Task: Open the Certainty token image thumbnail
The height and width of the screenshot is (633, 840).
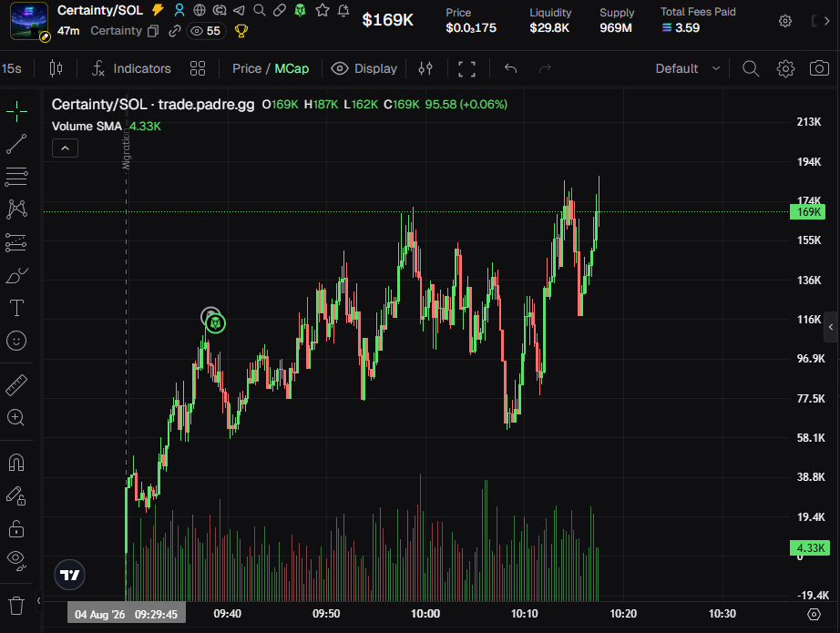Action: coord(29,22)
